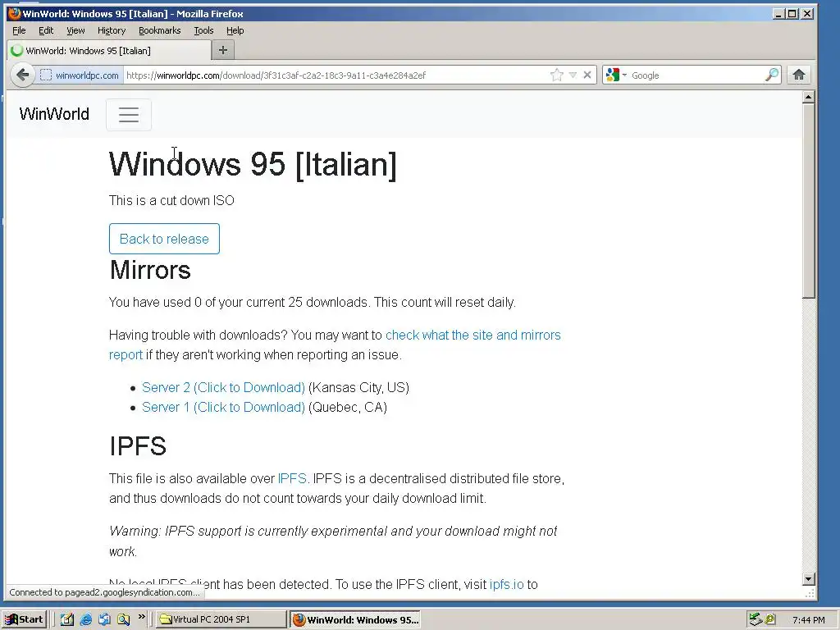Click the WinWorld site logo link
The height and width of the screenshot is (630, 840).
pyautogui.click(x=54, y=114)
